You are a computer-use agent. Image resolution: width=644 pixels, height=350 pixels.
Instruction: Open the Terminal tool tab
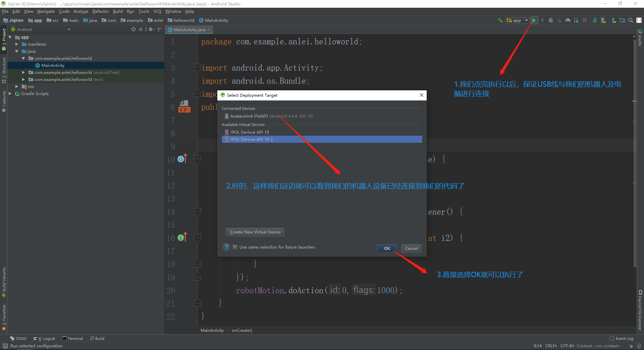[x=72, y=339]
